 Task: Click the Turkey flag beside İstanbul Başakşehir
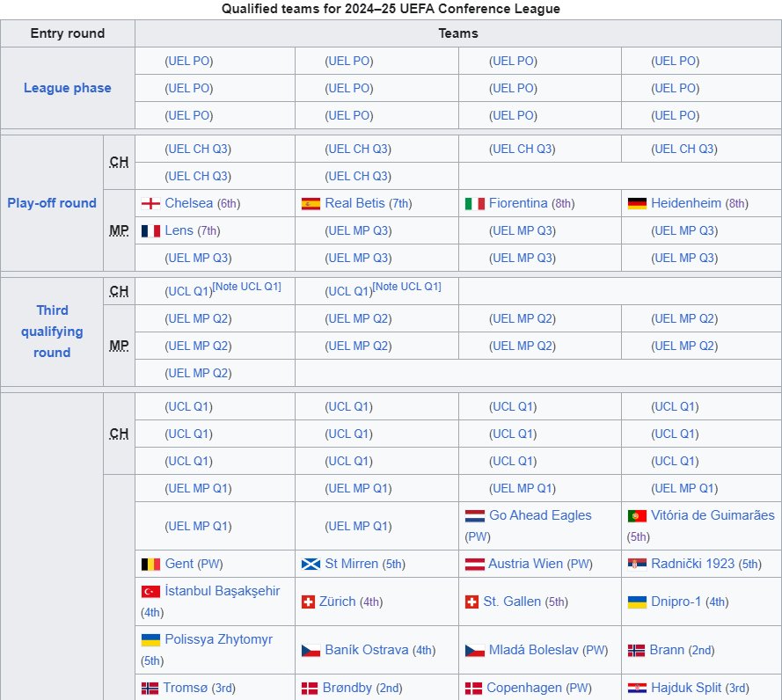[150, 591]
